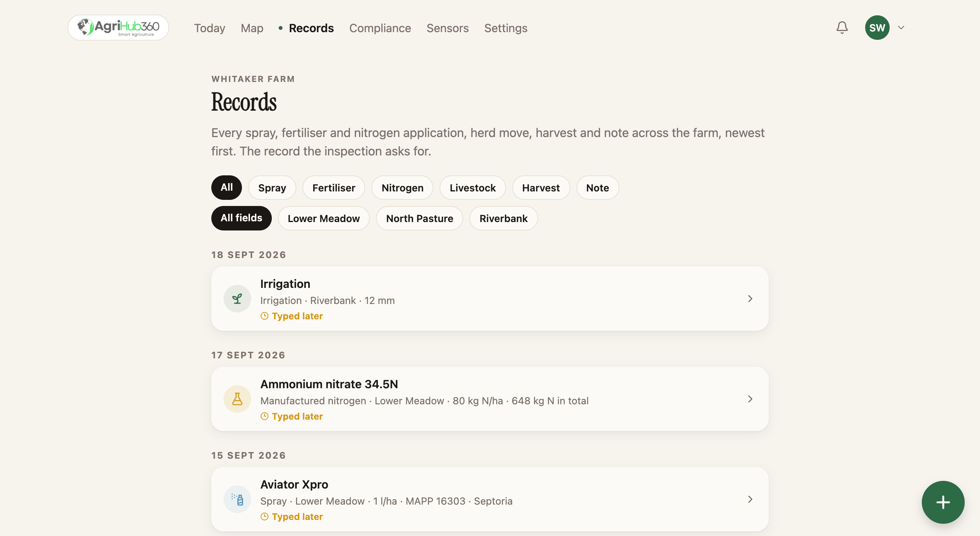
Task: Filter records by Note
Action: (x=598, y=188)
